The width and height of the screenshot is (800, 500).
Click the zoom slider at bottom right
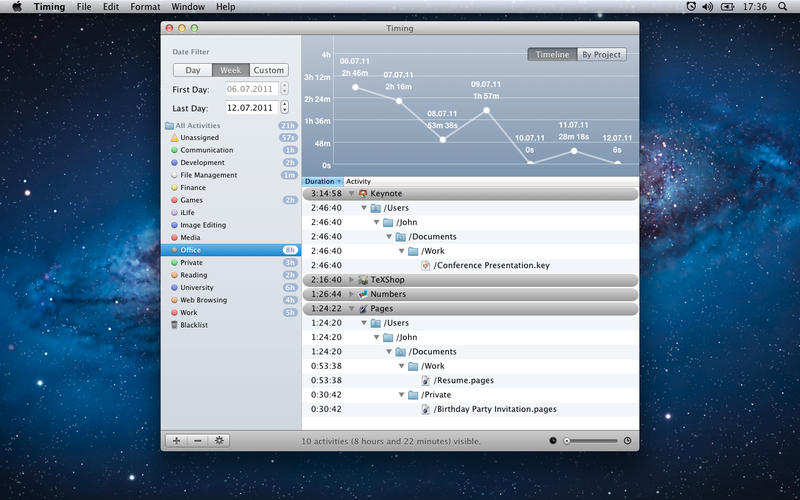coord(590,440)
